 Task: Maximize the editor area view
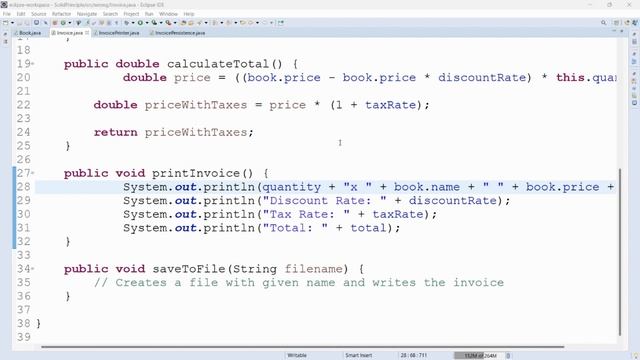[x=622, y=32]
